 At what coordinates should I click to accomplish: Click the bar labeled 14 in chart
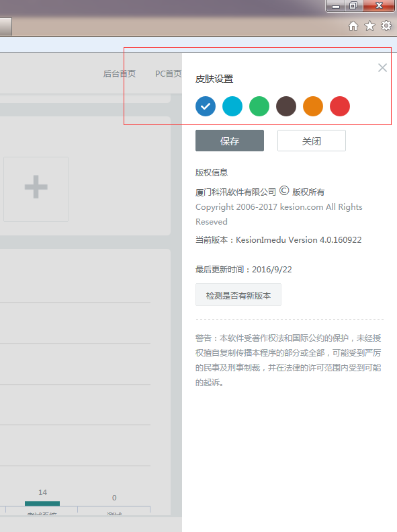[42, 504]
